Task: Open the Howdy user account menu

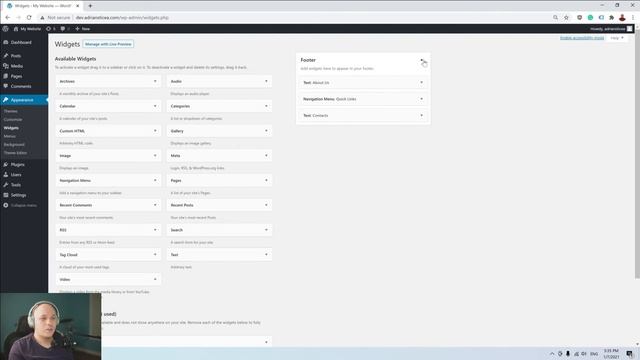Action: [611, 29]
